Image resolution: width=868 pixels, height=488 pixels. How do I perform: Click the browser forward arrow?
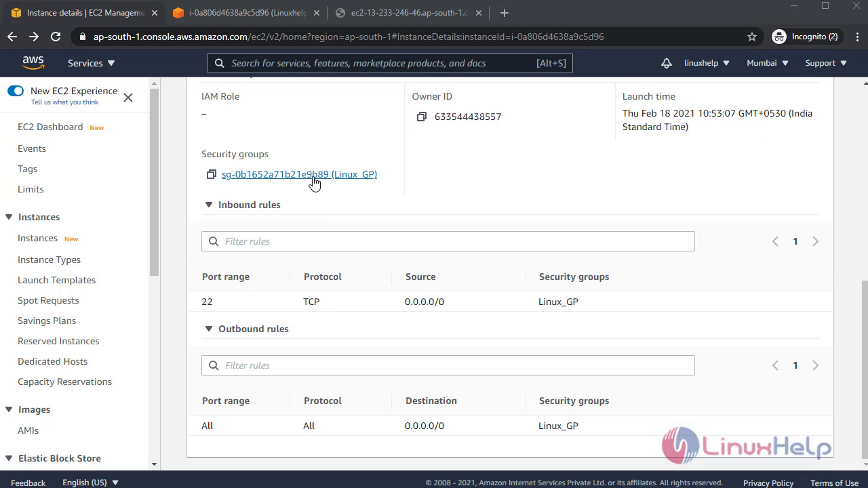[34, 37]
